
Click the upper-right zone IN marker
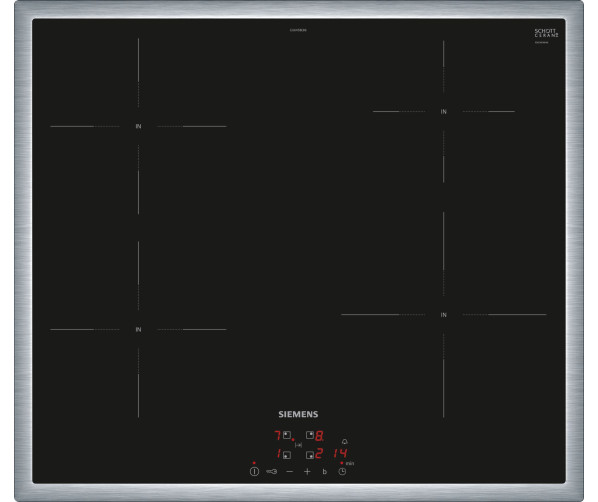(x=444, y=112)
